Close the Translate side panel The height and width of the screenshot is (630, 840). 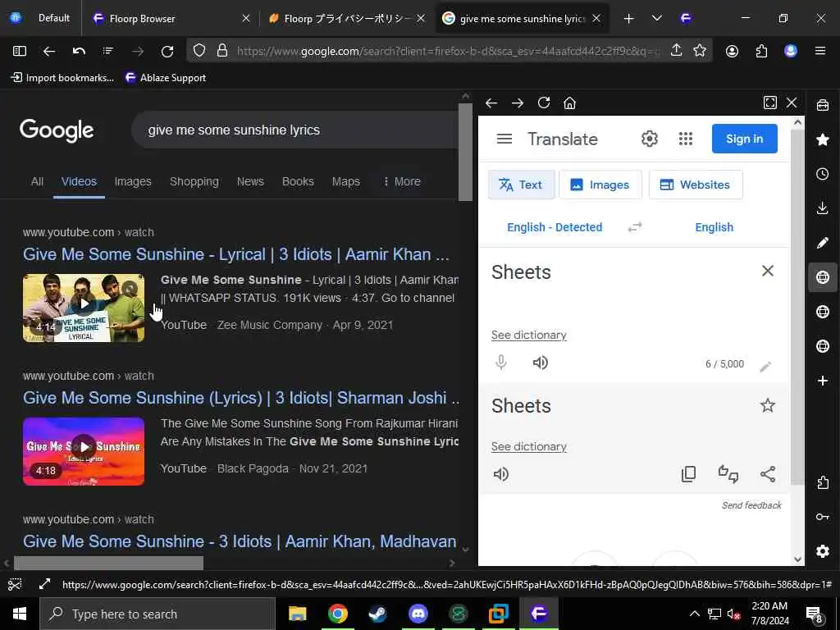coord(792,103)
